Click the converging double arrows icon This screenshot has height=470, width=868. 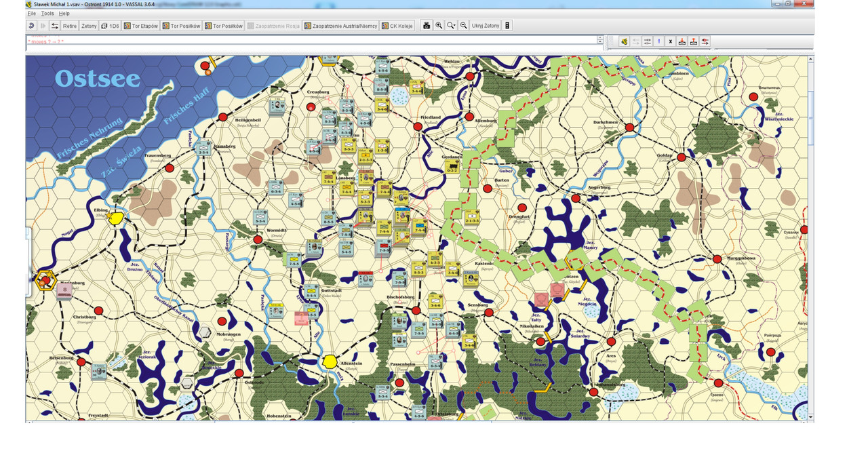[647, 41]
